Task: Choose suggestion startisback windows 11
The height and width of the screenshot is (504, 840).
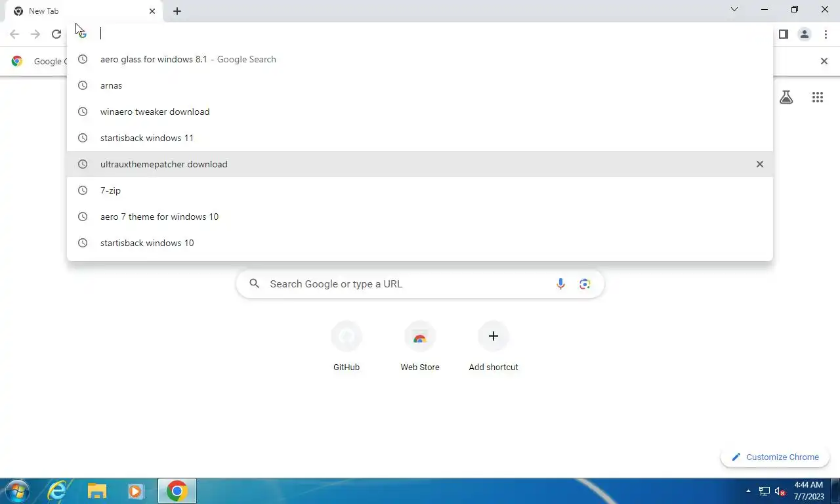Action: pyautogui.click(x=420, y=138)
